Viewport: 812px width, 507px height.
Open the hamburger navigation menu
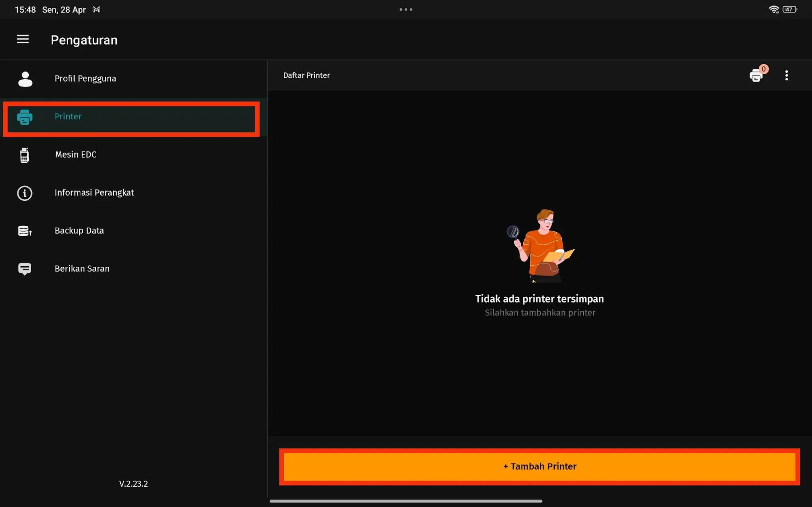[x=23, y=39]
